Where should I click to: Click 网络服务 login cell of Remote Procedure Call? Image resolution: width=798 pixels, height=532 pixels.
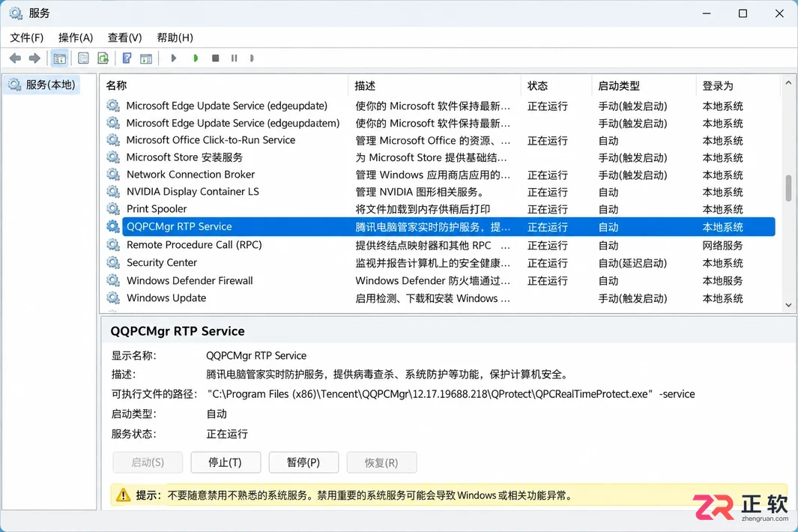(722, 245)
